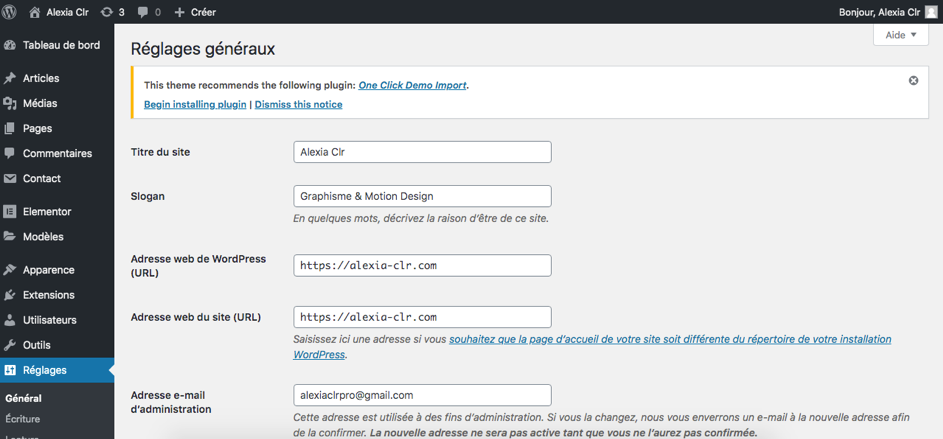The height and width of the screenshot is (439, 943).
Task: Click the Utilisateurs person icon
Action: [10, 320]
